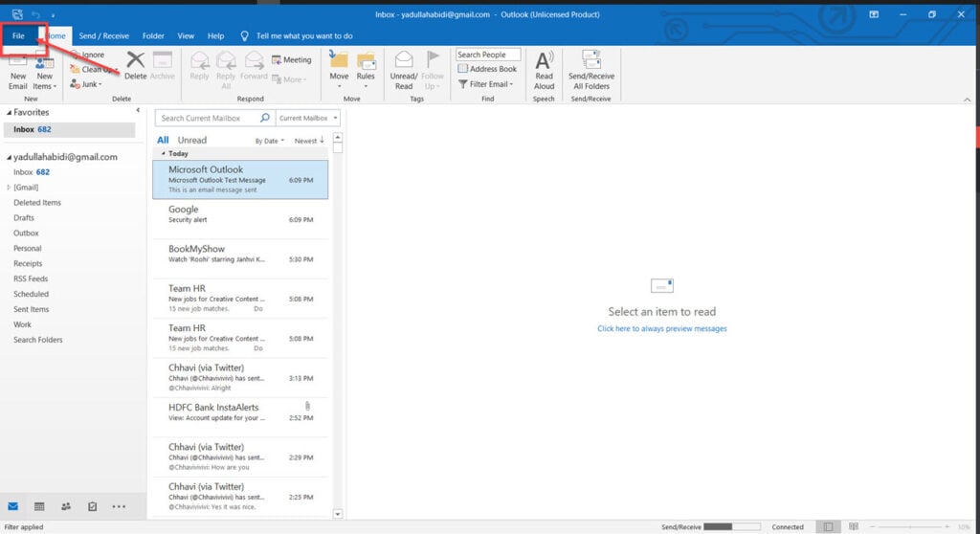Show All messages filter
This screenshot has width=980, height=534.
coord(163,140)
